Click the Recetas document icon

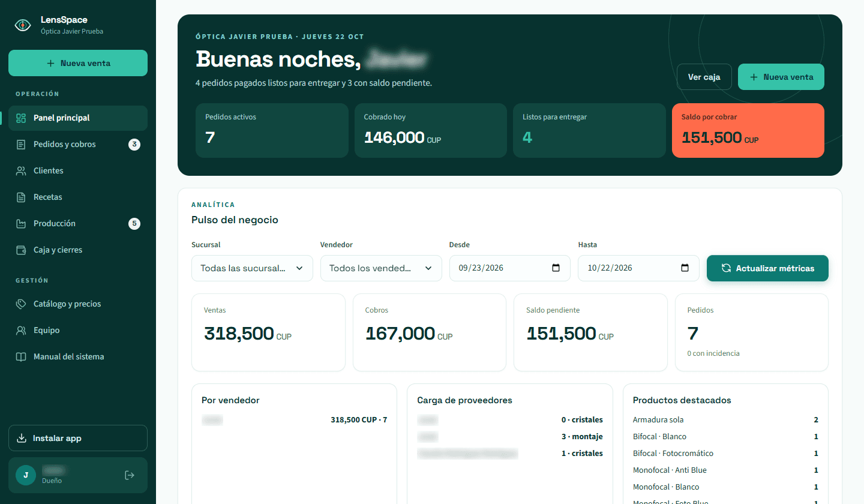[x=21, y=197]
